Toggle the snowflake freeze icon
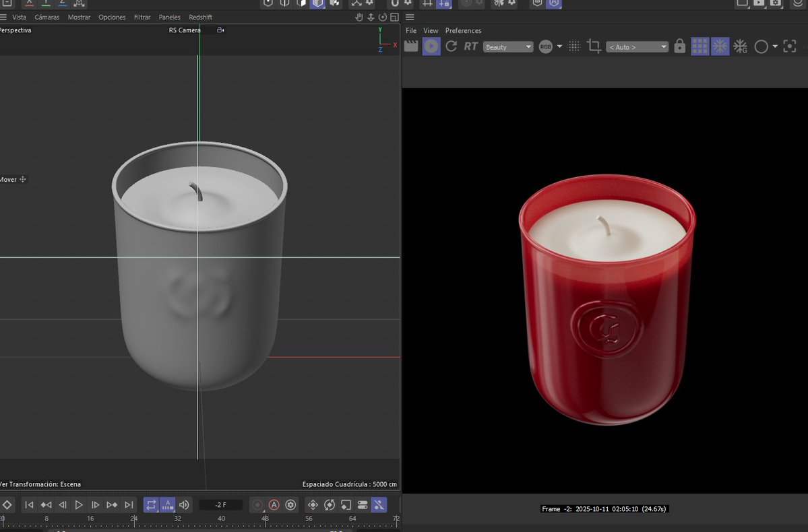This screenshot has width=808, height=532. pyautogui.click(x=720, y=46)
